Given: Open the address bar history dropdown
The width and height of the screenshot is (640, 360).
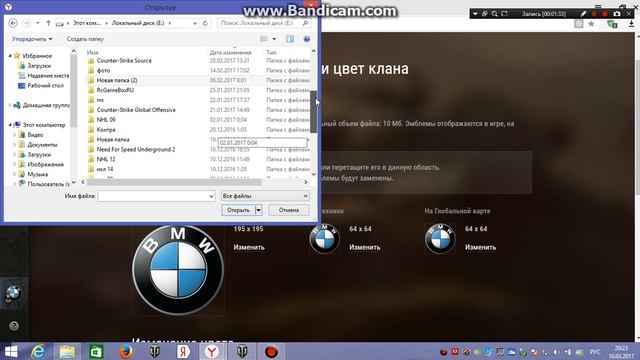Looking at the screenshot, I should pos(195,23).
